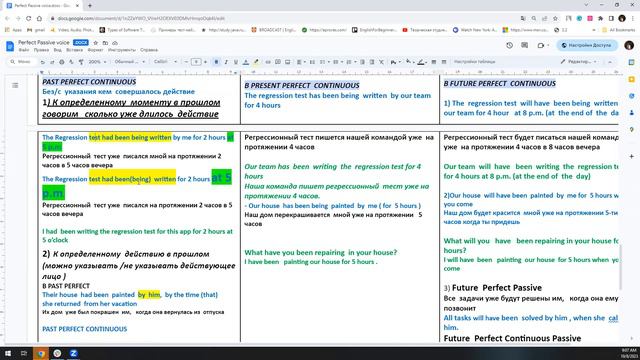Open the File menu
This screenshot has height=360, width=640.
click(24, 50)
